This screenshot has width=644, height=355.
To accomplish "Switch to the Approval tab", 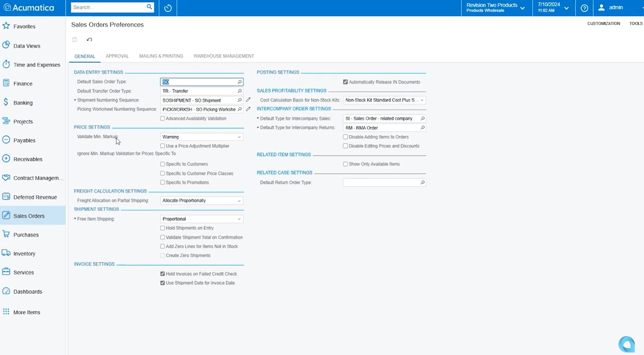I will pos(117,56).
